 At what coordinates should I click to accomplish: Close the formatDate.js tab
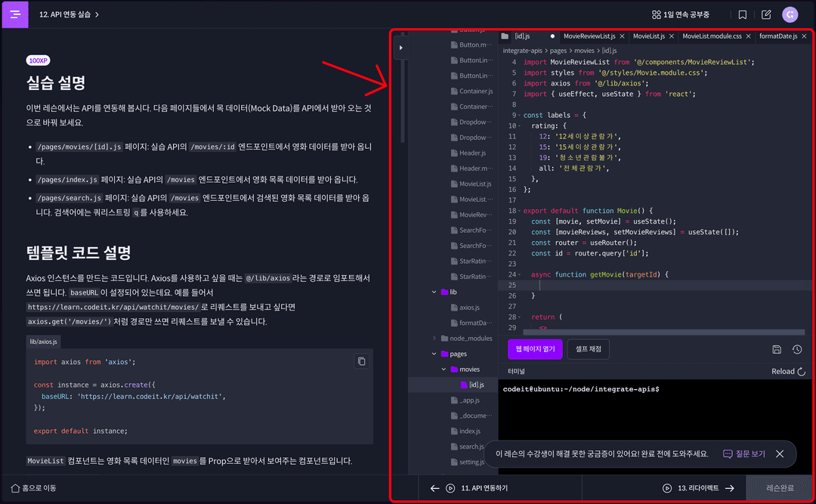point(804,36)
